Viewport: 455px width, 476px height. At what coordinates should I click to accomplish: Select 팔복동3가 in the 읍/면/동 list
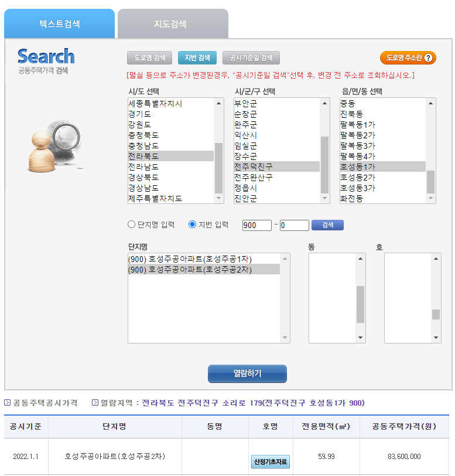pyautogui.click(x=383, y=146)
